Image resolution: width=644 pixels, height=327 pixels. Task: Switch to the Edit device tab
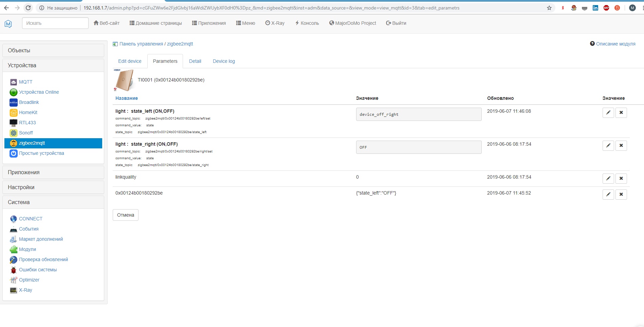(130, 61)
